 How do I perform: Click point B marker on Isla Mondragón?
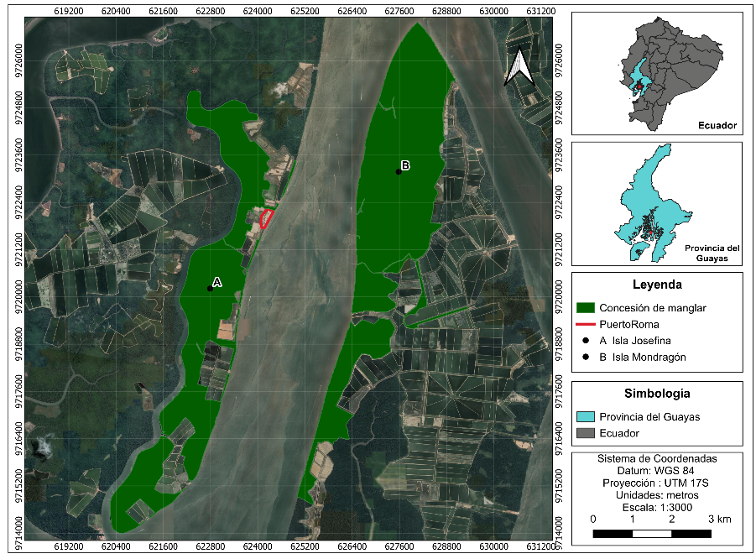click(x=399, y=172)
